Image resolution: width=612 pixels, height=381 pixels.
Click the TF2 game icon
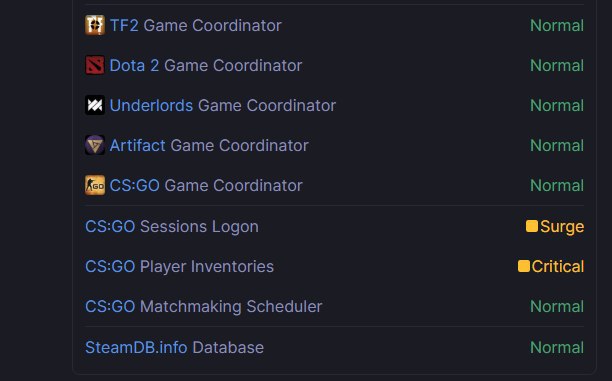95,25
